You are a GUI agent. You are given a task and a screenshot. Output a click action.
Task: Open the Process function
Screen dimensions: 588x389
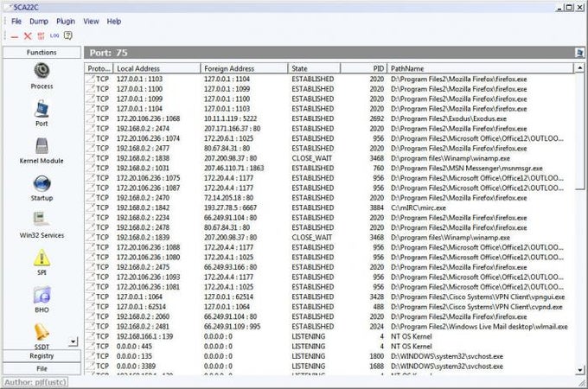[42, 76]
